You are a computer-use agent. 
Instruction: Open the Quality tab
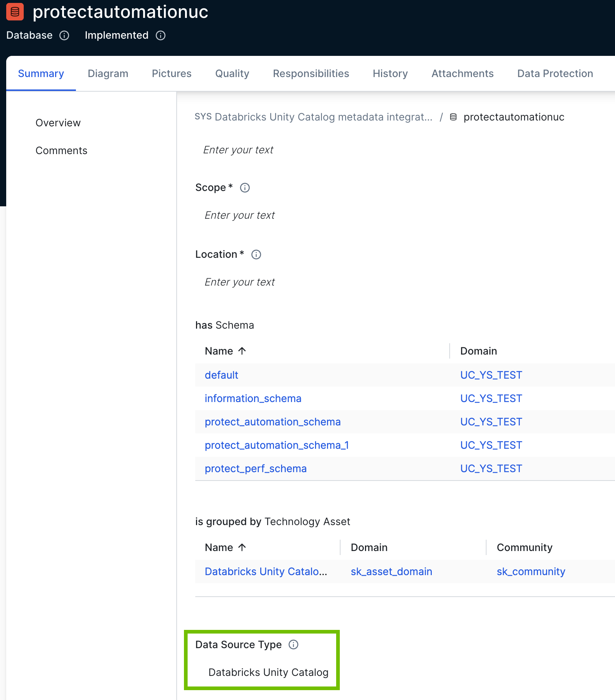232,73
